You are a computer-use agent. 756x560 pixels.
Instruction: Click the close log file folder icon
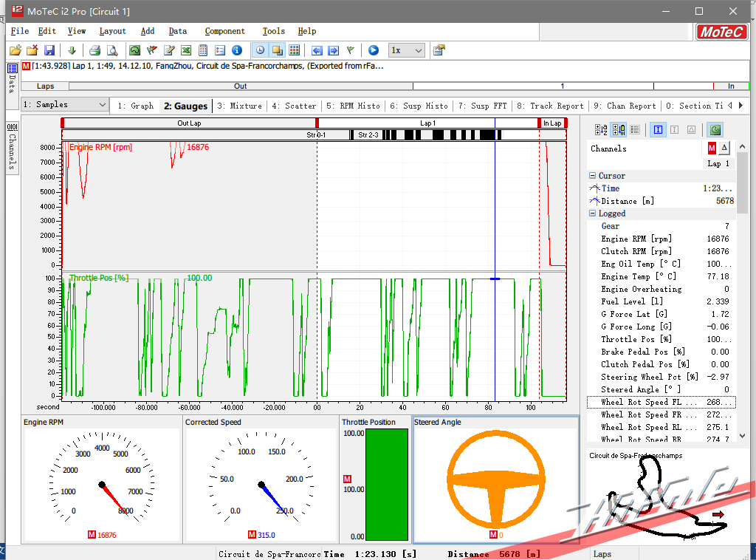(32, 50)
